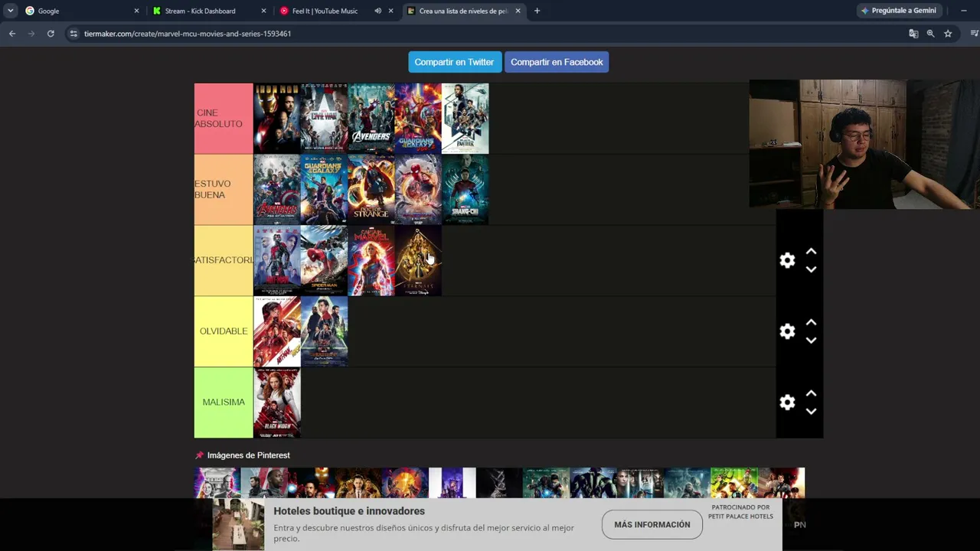Click the Pregúntale a Gemini button
Viewport: 980px width, 551px height.
[x=899, y=11]
